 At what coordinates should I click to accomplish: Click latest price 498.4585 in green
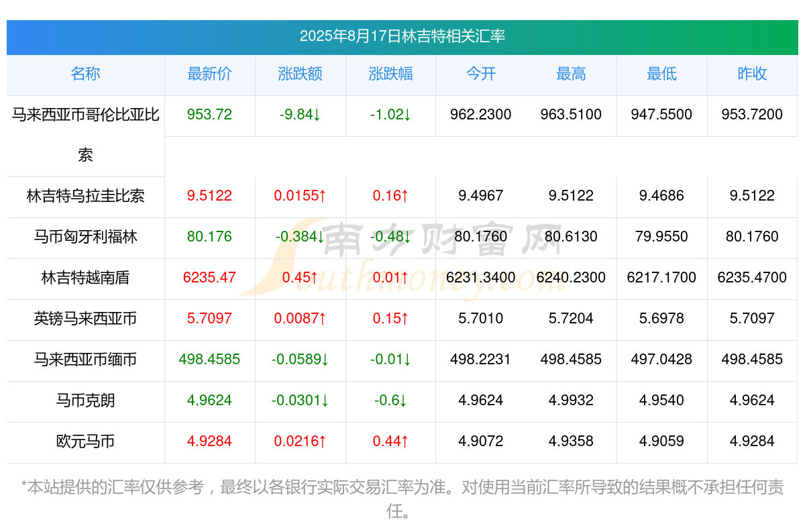pyautogui.click(x=209, y=360)
